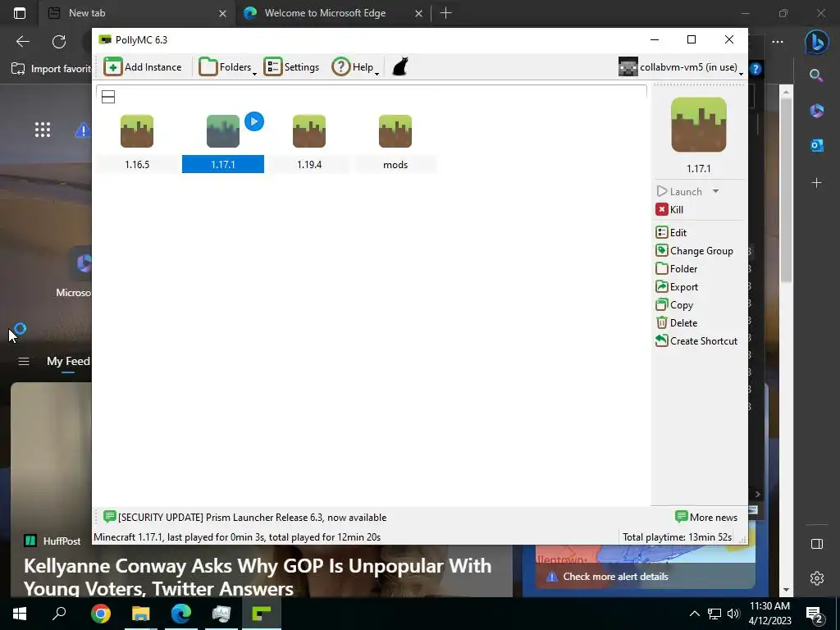Open Google Chrome from taskbar
This screenshot has height=630, width=840.
pyautogui.click(x=100, y=614)
